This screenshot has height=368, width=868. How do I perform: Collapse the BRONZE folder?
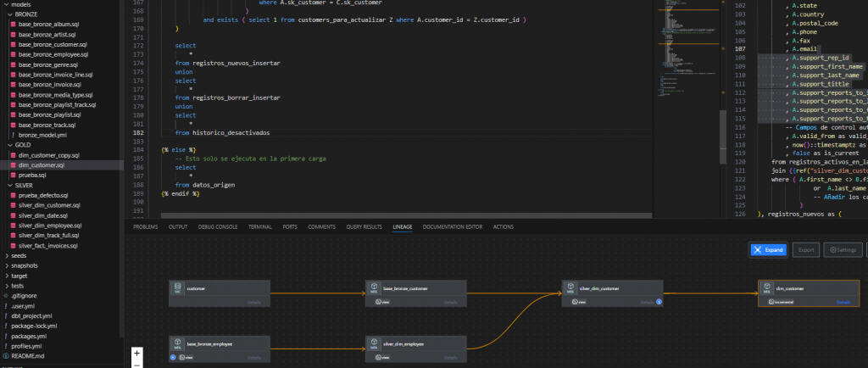[25, 14]
